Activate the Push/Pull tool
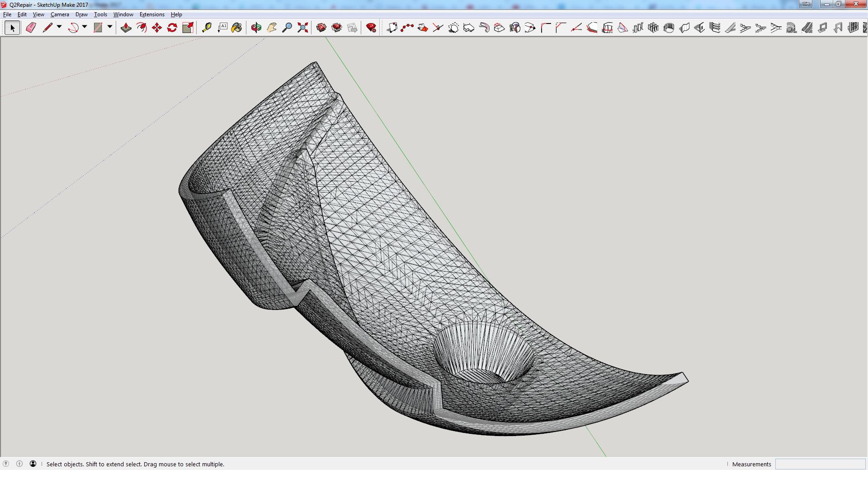This screenshot has width=868, height=488. tap(126, 28)
